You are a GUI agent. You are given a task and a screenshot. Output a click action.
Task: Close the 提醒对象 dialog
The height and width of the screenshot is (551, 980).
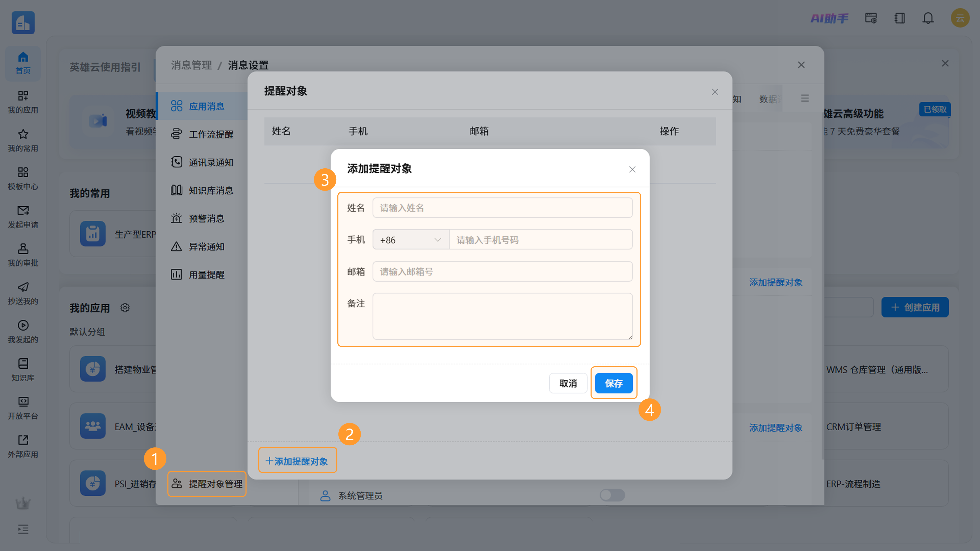715,92
